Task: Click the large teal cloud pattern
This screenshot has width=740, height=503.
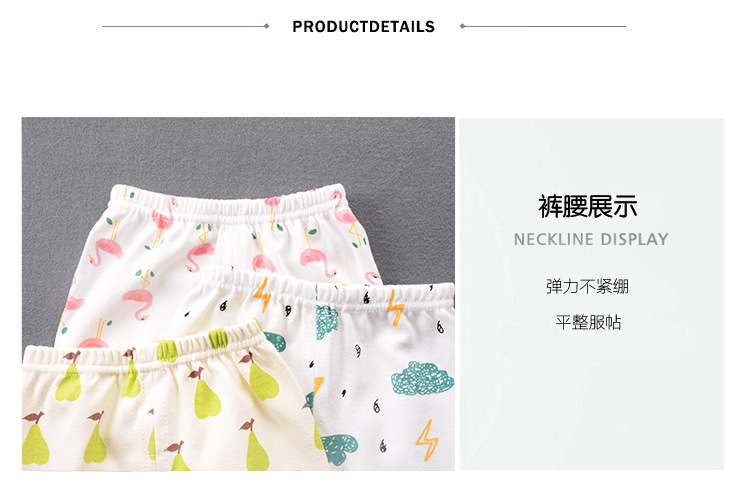Action: [422, 378]
